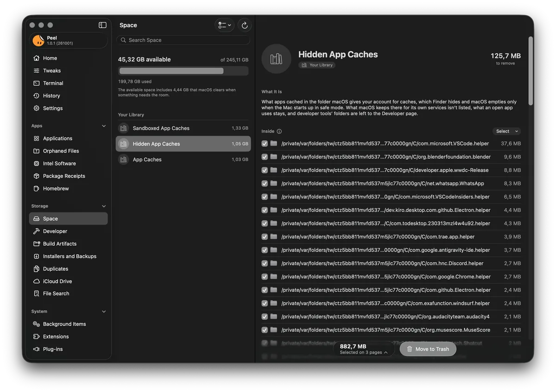
Task: Select the Sandboxed App Caches row
Action: pos(183,128)
